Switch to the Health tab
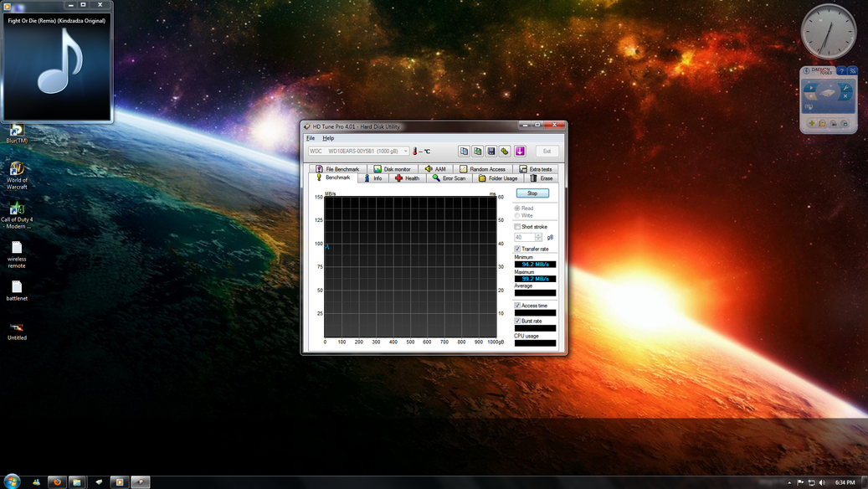Screen dimensions: 868x489 [408, 178]
